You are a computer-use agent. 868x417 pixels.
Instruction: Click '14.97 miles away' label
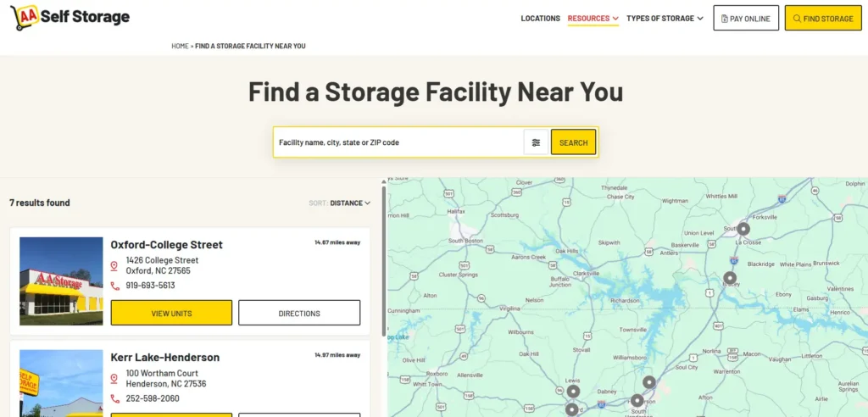click(x=337, y=355)
